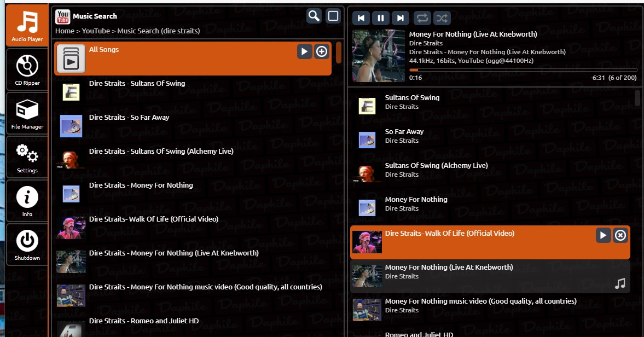Select the All Songs row title

[104, 50]
